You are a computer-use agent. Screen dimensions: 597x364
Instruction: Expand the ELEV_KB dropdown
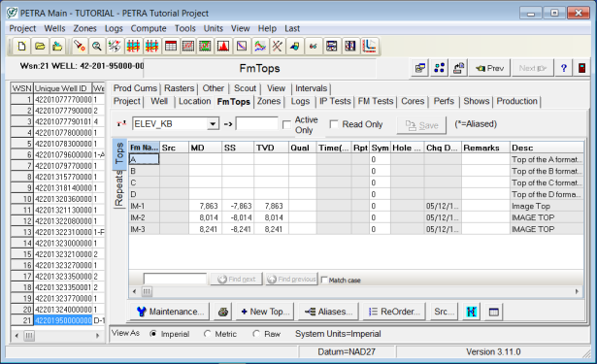click(x=214, y=123)
